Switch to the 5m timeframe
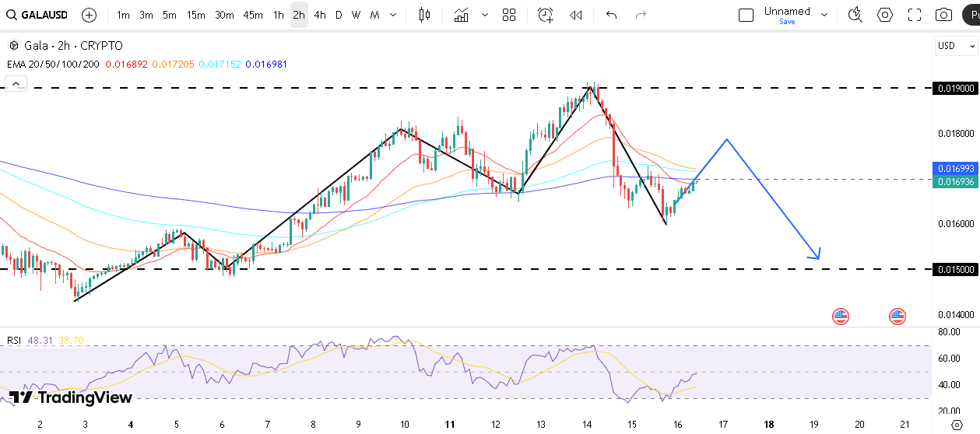 point(169,15)
